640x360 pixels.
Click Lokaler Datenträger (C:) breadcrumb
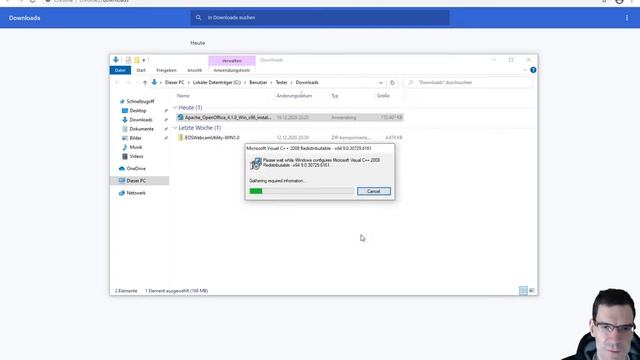tap(217, 82)
